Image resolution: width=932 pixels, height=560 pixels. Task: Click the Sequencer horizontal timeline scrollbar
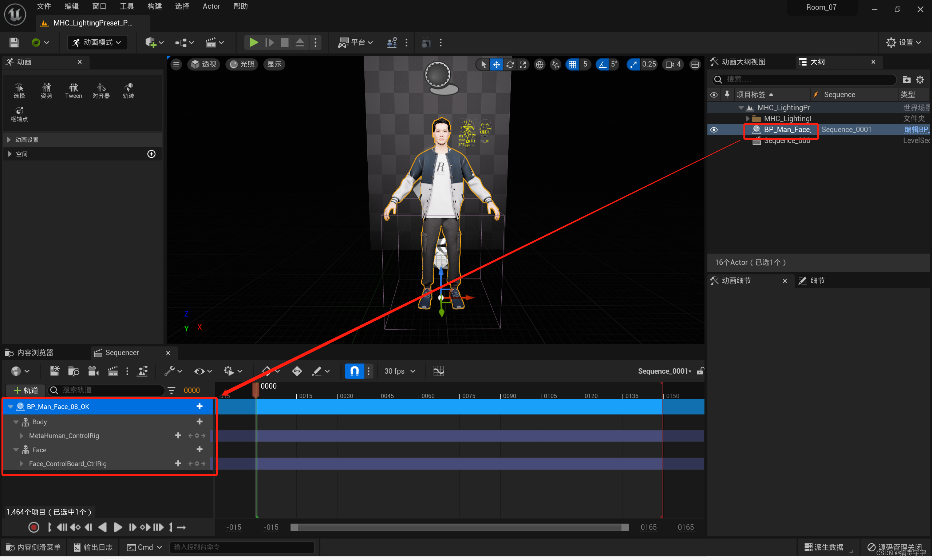[459, 527]
